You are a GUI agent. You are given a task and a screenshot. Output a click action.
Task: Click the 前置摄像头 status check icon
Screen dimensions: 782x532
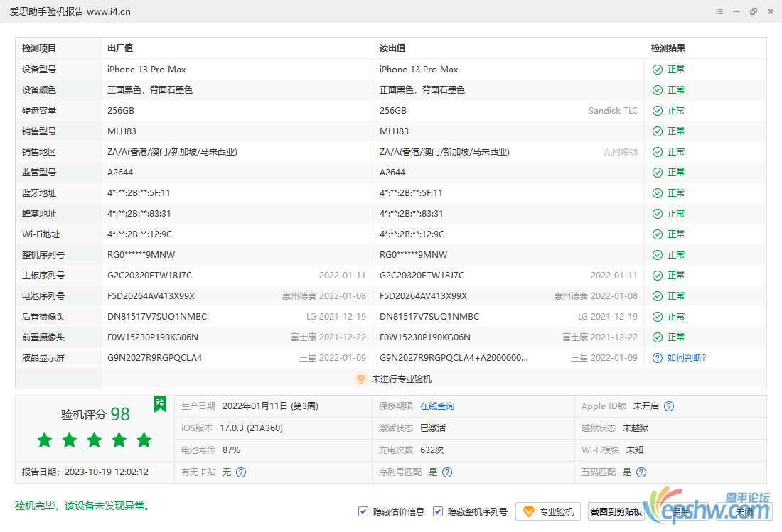[658, 337]
